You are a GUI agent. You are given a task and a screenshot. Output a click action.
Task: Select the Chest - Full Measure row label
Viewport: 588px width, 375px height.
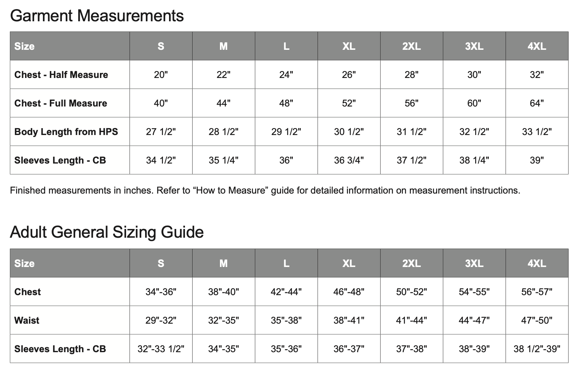coord(61,103)
